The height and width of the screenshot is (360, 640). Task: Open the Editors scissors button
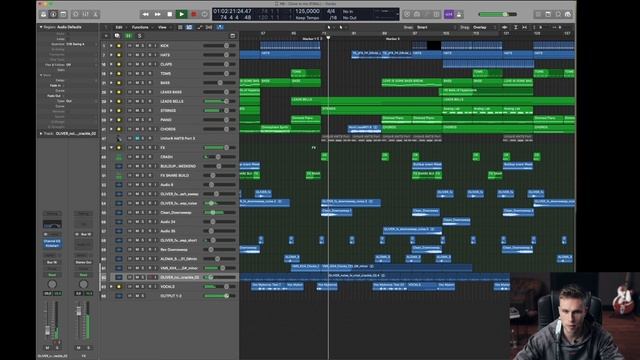click(x=96, y=14)
